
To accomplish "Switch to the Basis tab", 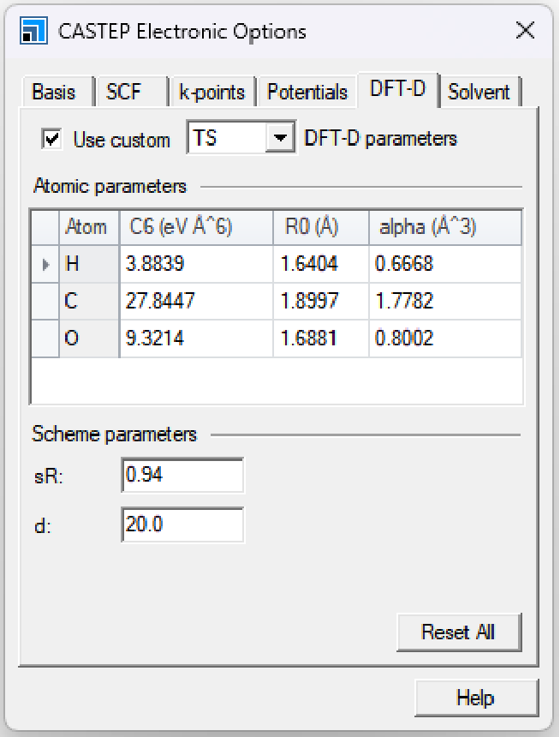I will coord(54,92).
